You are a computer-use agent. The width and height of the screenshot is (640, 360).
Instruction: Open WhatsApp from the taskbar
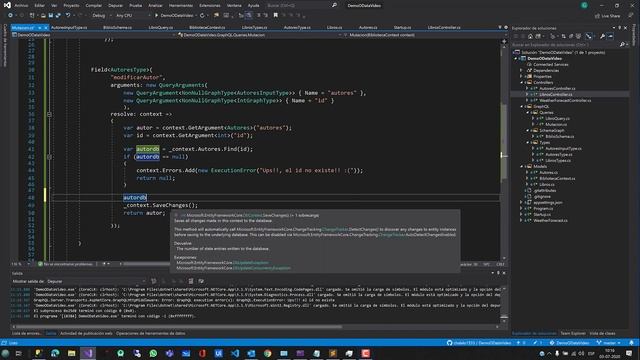153,353
